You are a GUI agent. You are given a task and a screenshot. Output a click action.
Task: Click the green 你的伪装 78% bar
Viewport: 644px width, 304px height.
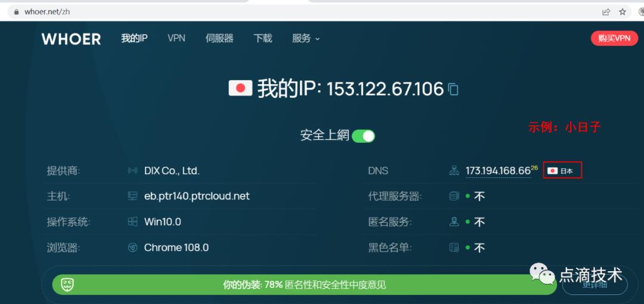click(x=304, y=285)
